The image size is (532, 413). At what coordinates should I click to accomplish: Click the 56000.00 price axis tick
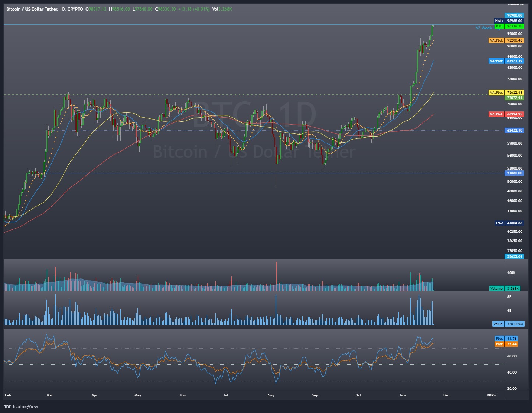515,156
